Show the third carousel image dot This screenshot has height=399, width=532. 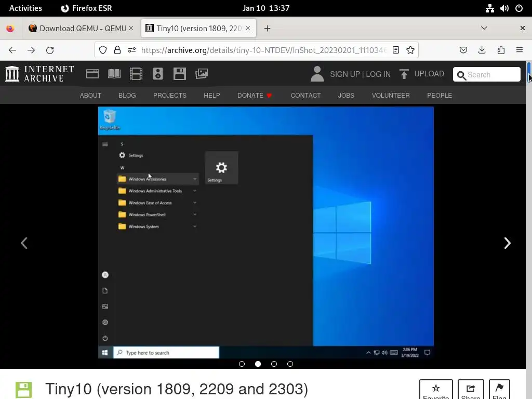(x=274, y=364)
